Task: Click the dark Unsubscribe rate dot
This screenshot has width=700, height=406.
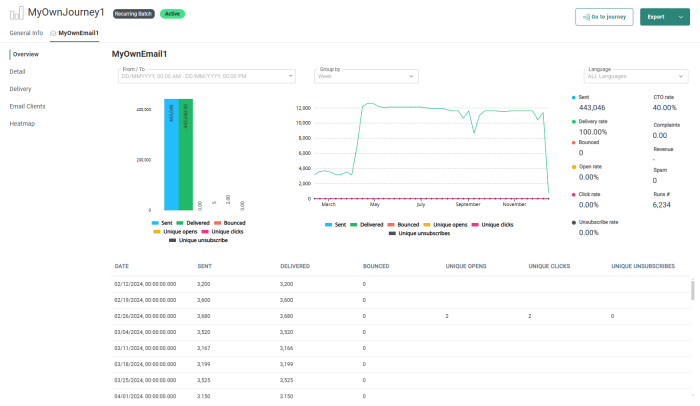Action: pyautogui.click(x=573, y=222)
